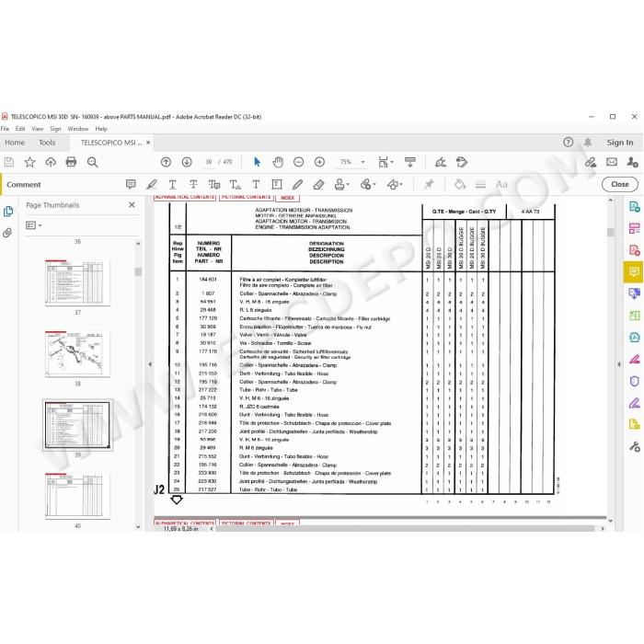
Task: Upload file to cloud icon
Action: [x=51, y=162]
